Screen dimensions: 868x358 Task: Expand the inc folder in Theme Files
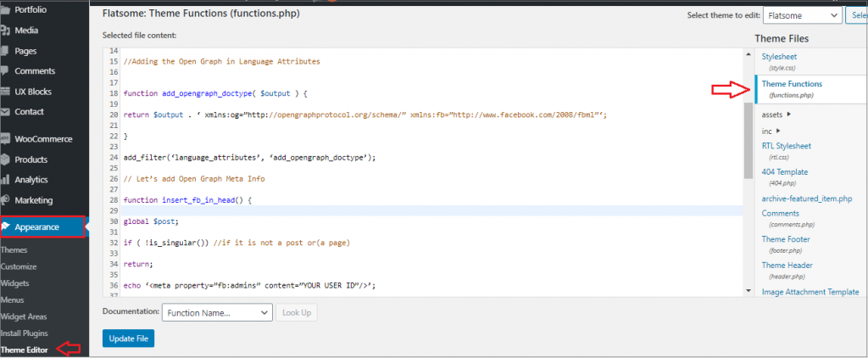pos(771,131)
